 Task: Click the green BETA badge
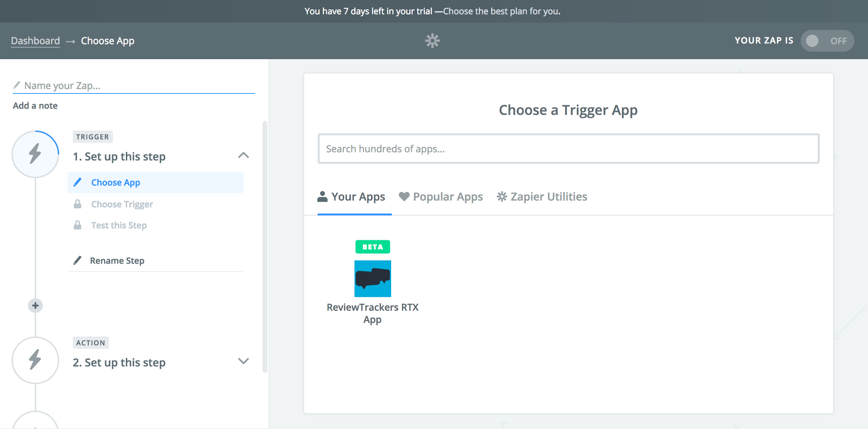(x=373, y=247)
